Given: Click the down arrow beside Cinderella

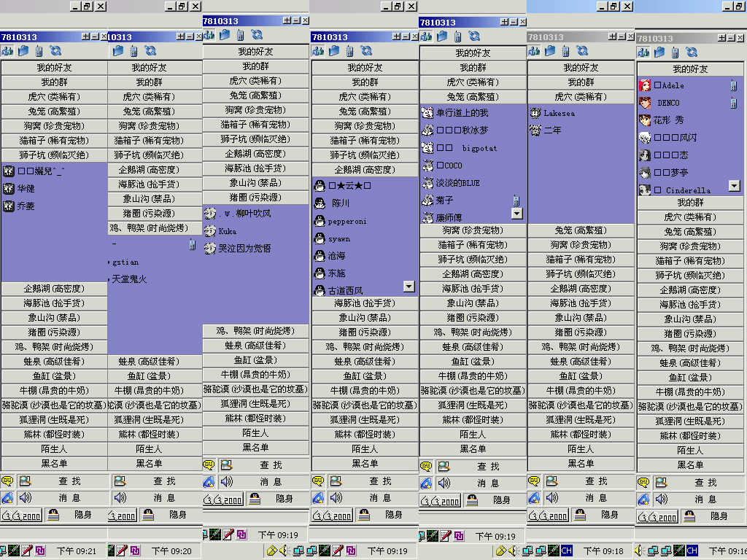Looking at the screenshot, I should (x=734, y=186).
